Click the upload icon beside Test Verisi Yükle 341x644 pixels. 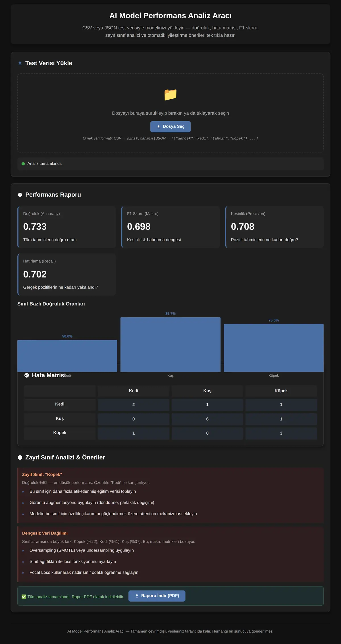pyautogui.click(x=20, y=63)
